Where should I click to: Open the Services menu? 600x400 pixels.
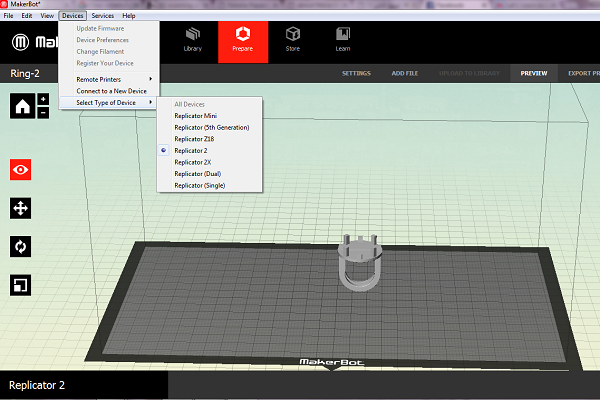point(103,16)
